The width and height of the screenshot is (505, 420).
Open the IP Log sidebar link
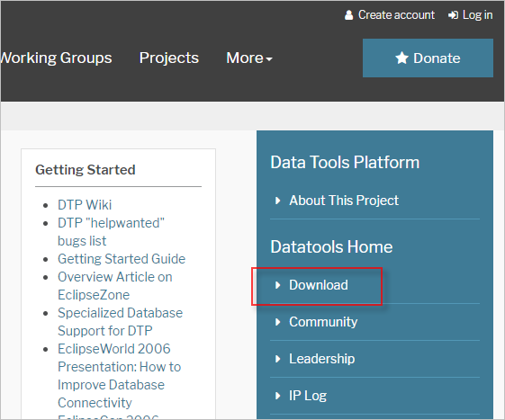pyautogui.click(x=308, y=396)
